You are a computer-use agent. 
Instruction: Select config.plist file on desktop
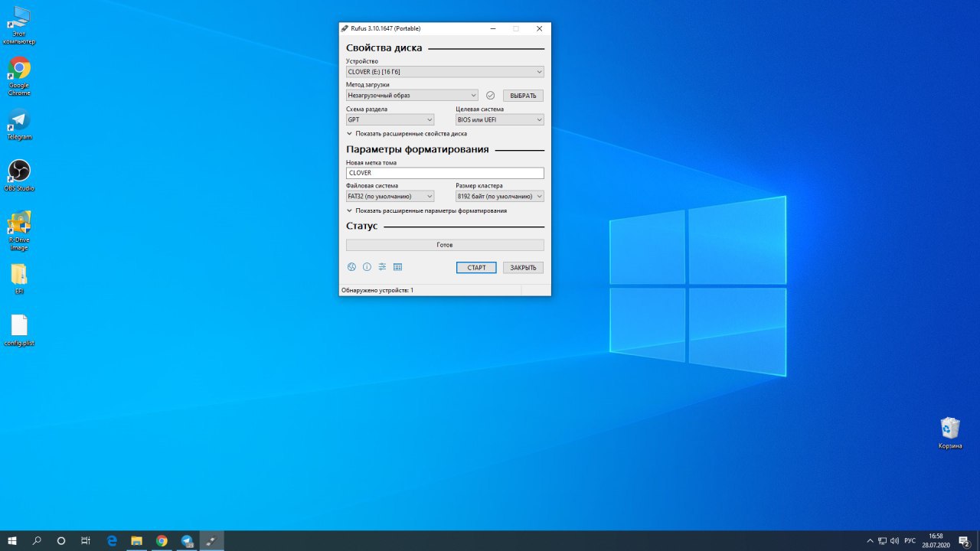coord(19,331)
